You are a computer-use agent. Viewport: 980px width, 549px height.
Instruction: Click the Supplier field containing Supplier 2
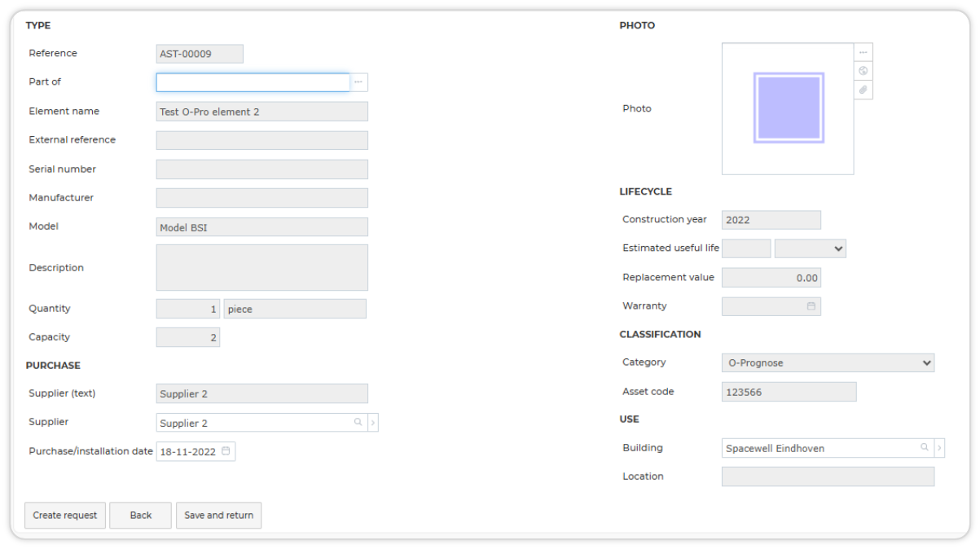(x=254, y=423)
